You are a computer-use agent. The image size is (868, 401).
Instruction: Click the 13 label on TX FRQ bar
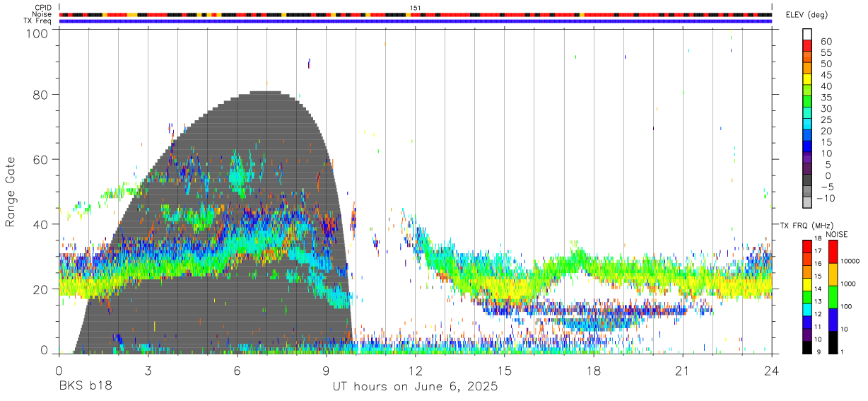(819, 301)
